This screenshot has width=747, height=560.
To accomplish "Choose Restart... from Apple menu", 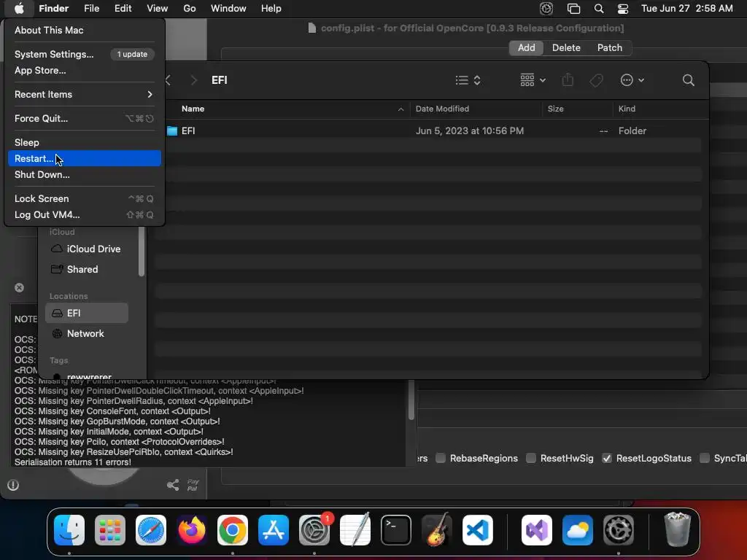I will coord(85,158).
